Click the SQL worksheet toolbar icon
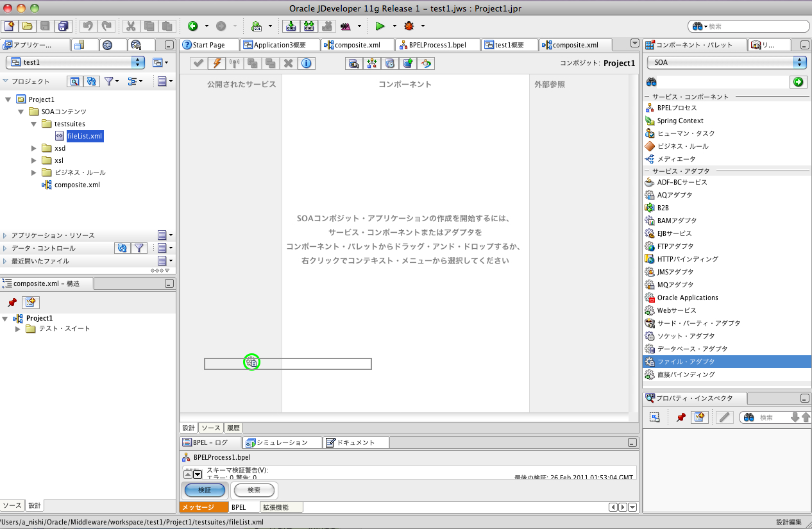Image resolution: width=812 pixels, height=529 pixels. (257, 26)
